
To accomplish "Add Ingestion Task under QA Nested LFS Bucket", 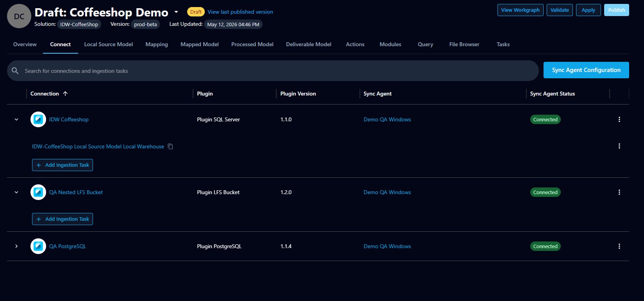I will coord(63,219).
